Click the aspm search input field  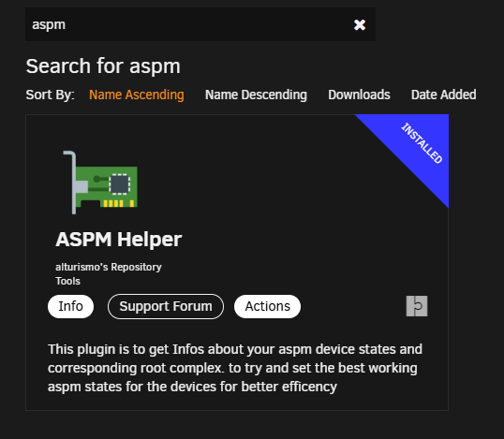(x=200, y=24)
